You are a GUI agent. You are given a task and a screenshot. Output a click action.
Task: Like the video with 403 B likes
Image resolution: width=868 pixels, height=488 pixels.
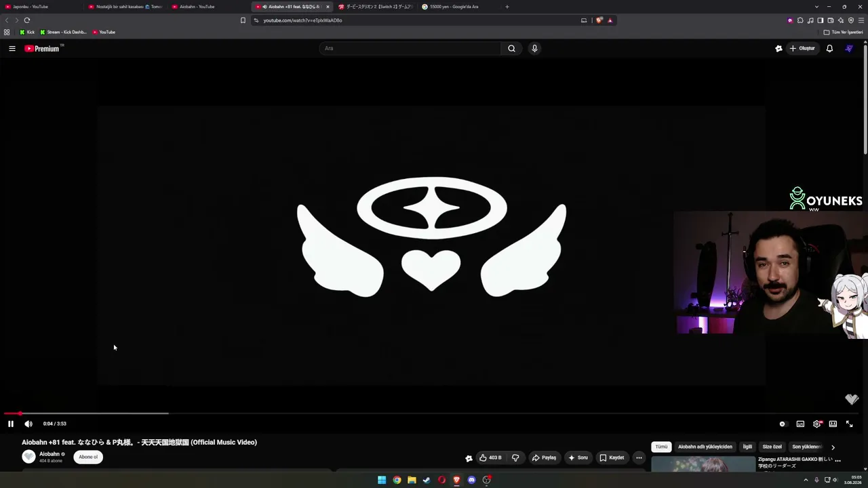pyautogui.click(x=490, y=457)
